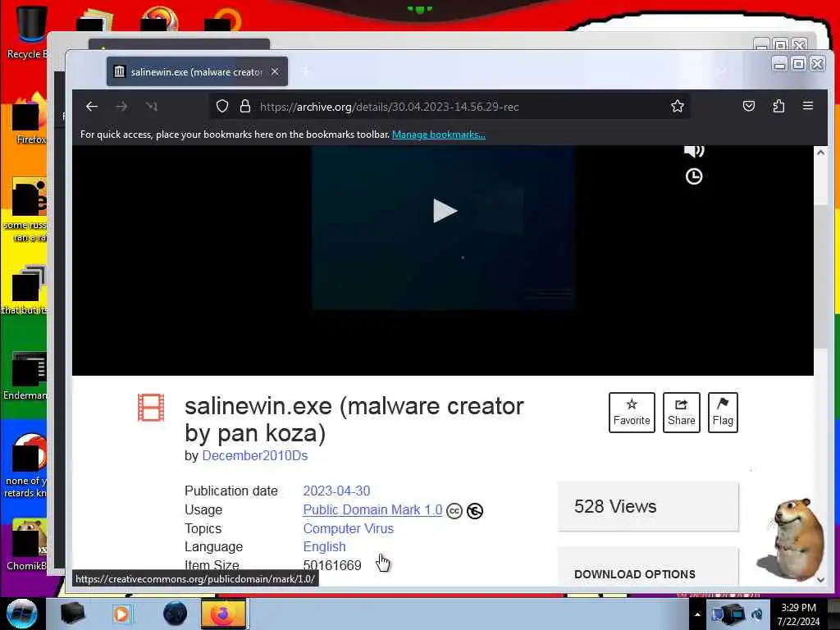This screenshot has width=840, height=630.
Task: Open Computer Virus topic link
Action: click(348, 528)
